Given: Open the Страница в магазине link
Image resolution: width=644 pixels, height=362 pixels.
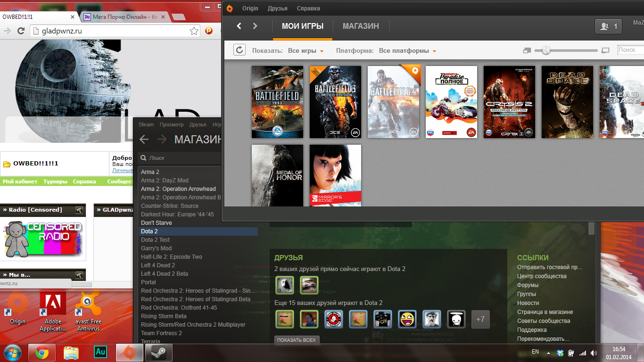Looking at the screenshot, I should tap(545, 312).
